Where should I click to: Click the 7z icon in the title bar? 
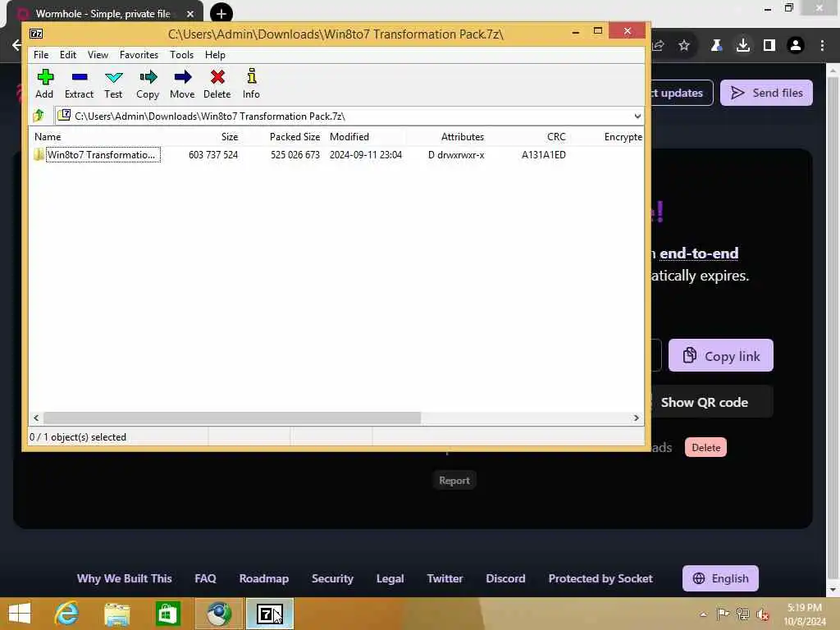tap(36, 34)
